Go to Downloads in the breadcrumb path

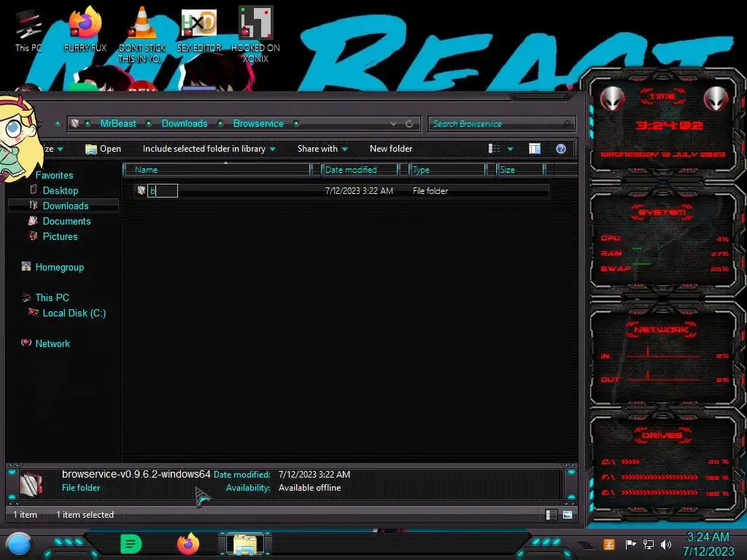(185, 124)
